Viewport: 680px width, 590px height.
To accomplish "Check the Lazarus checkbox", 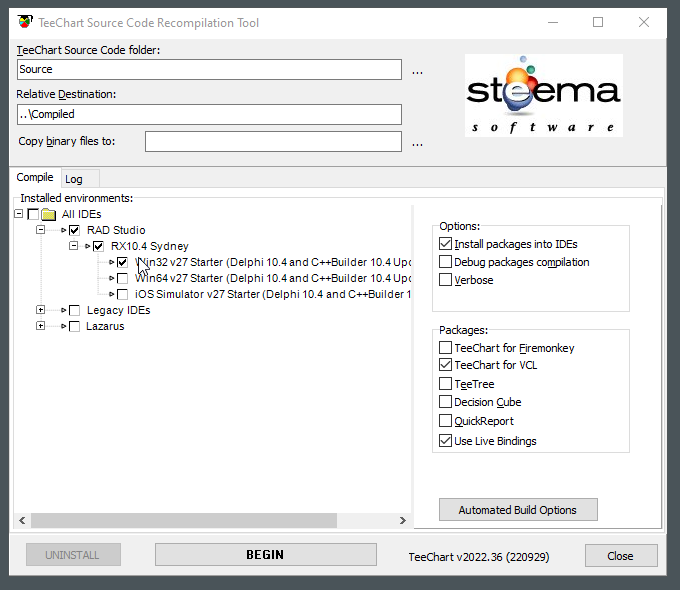I will (x=75, y=326).
